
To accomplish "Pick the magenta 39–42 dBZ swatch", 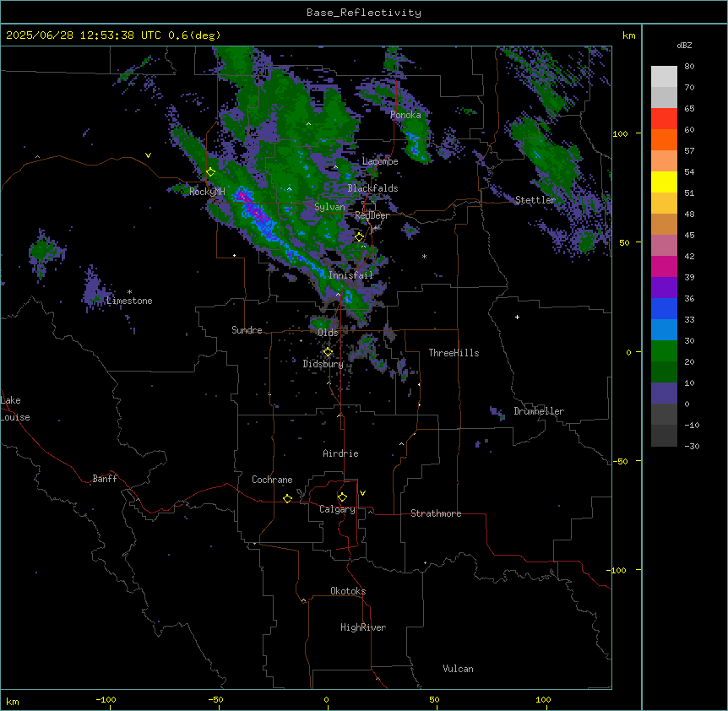I will (x=664, y=266).
